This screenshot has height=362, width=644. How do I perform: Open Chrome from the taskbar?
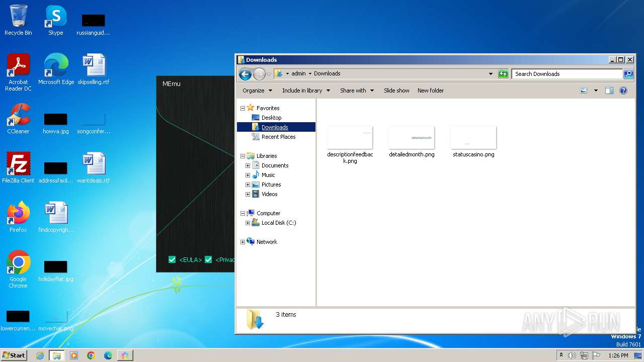[91, 355]
